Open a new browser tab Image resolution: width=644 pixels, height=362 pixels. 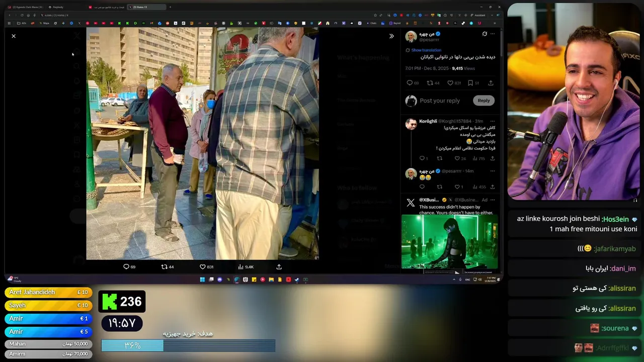[x=170, y=7]
